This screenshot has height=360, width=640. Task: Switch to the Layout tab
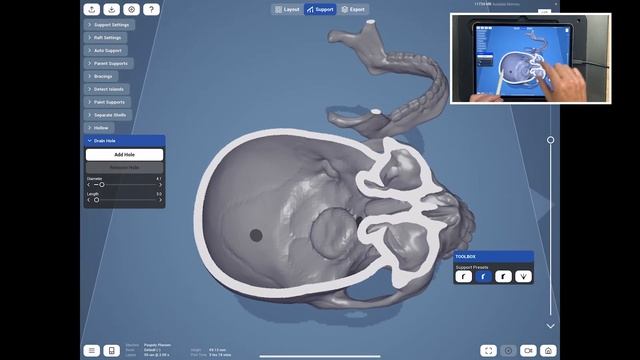[x=287, y=9]
